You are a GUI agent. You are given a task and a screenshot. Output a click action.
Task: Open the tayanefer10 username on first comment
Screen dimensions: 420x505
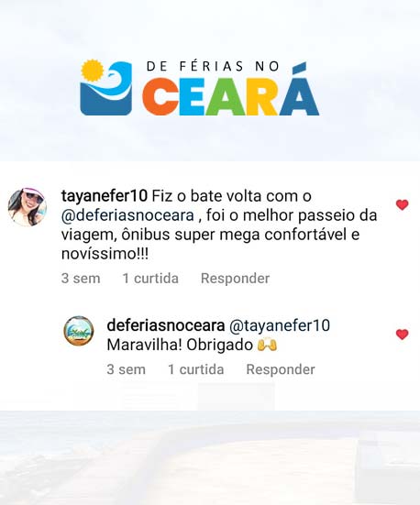point(105,196)
